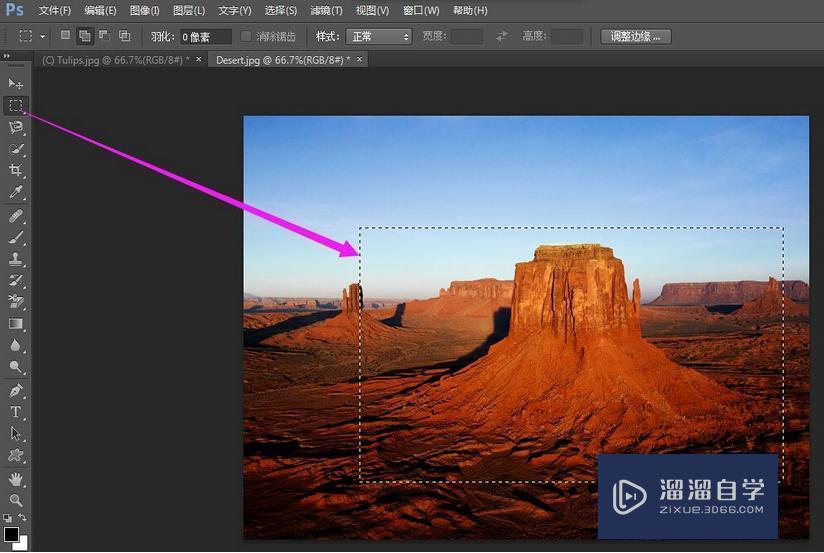Open the 视图(V) menu
824x553 pixels.
(x=372, y=10)
